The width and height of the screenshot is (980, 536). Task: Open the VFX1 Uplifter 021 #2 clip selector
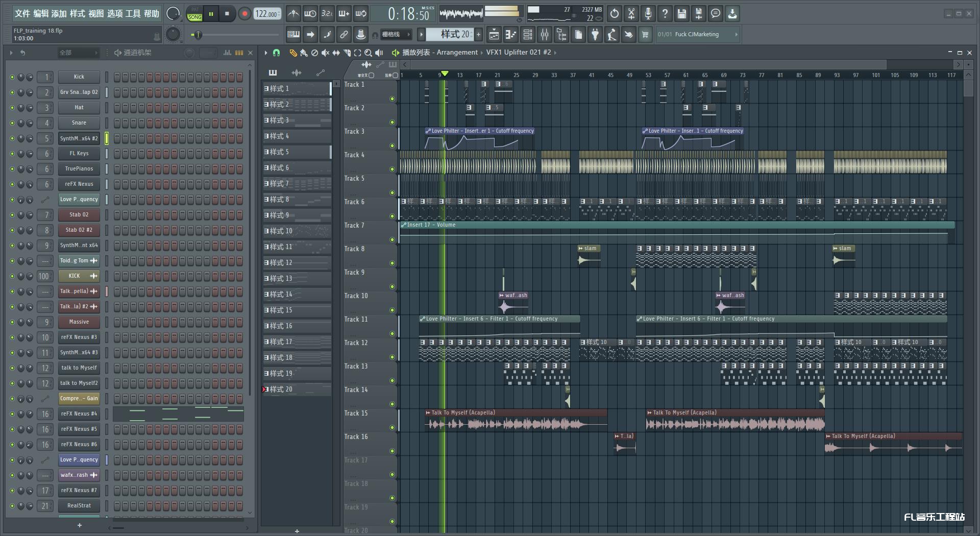coord(521,53)
